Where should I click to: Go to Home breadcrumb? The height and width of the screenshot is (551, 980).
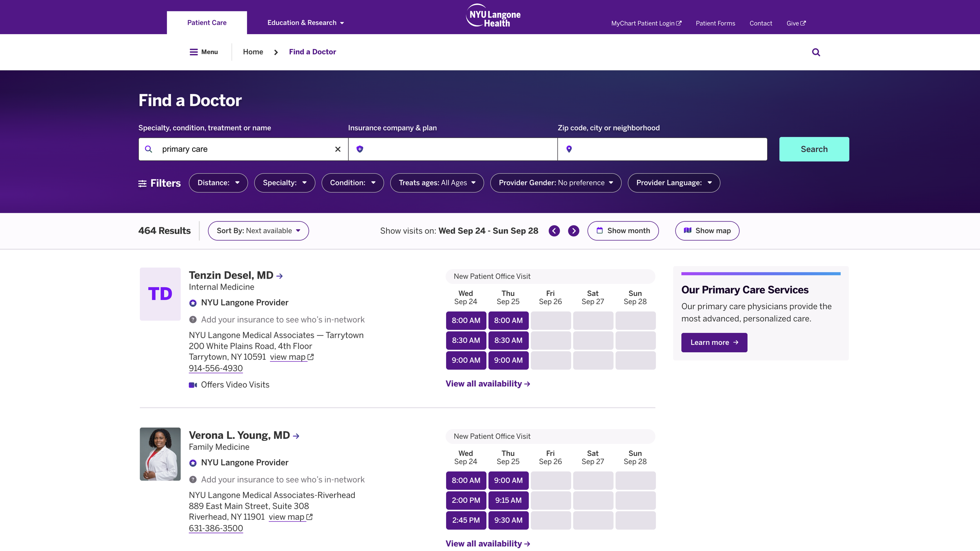[253, 52]
